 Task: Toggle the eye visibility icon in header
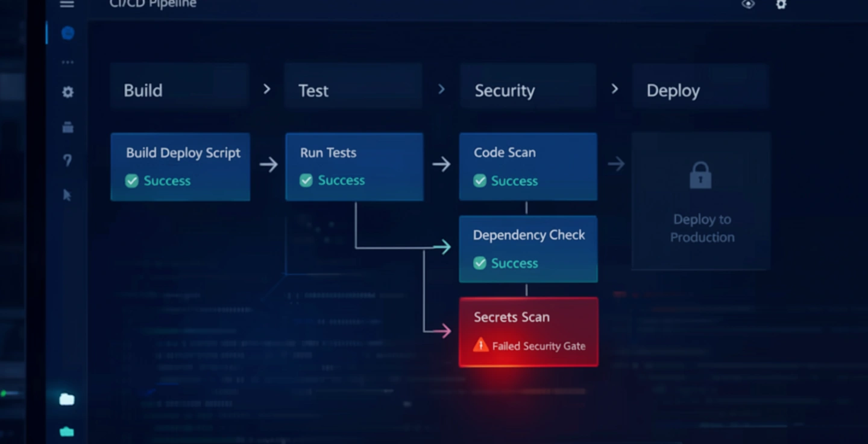pos(748,5)
